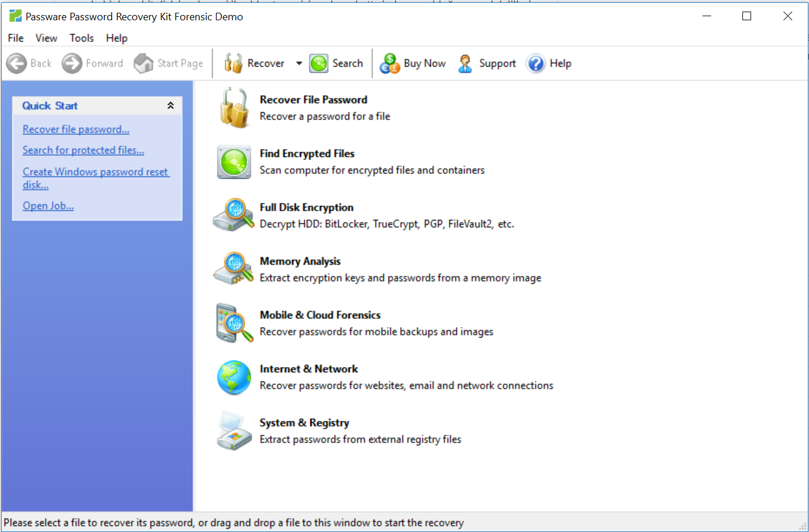Minimize the Passware window
The width and height of the screenshot is (809, 532).
pyautogui.click(x=706, y=16)
